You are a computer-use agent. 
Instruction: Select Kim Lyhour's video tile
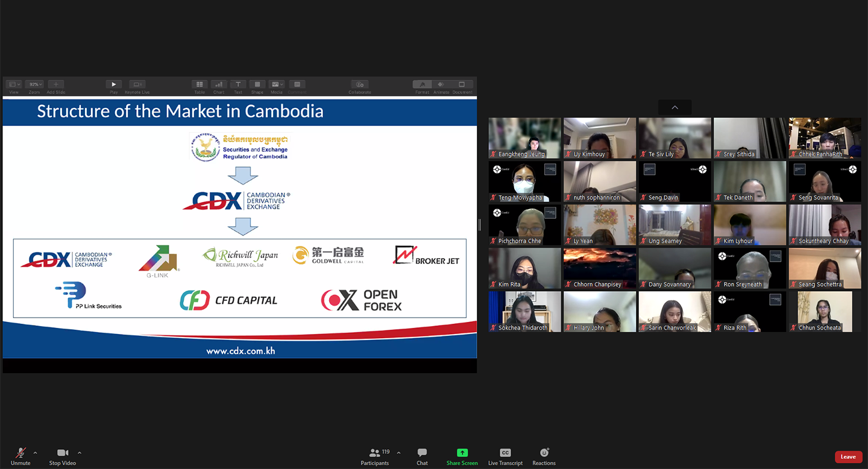750,225
